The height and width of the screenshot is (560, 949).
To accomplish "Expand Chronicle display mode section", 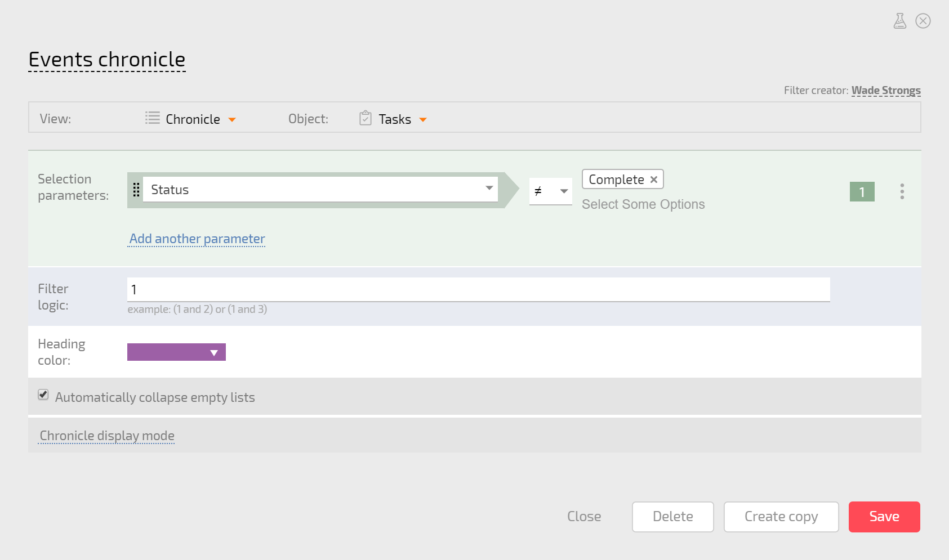I will tap(107, 436).
